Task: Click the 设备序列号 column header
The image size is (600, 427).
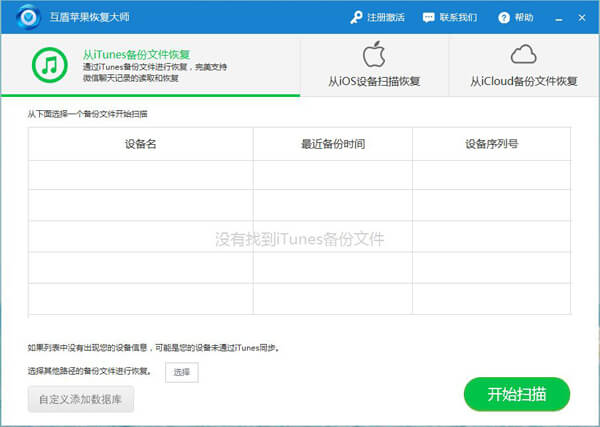Action: (x=492, y=144)
